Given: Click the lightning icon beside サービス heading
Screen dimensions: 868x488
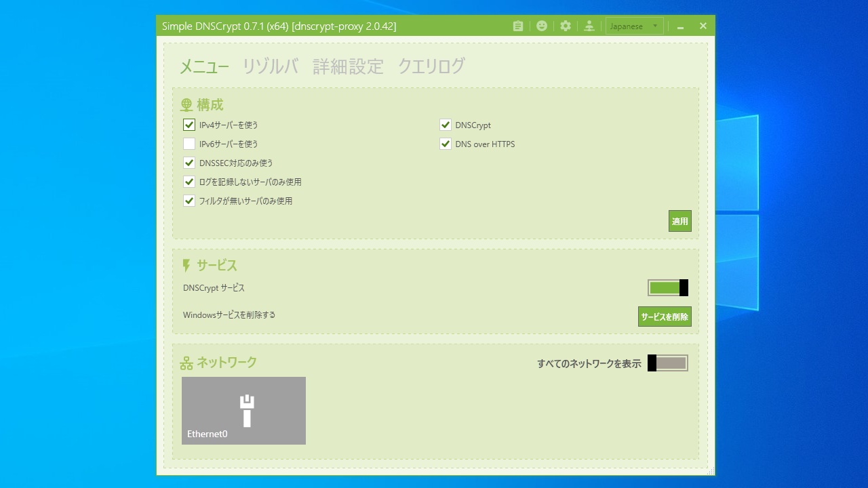Looking at the screenshot, I should [x=186, y=266].
